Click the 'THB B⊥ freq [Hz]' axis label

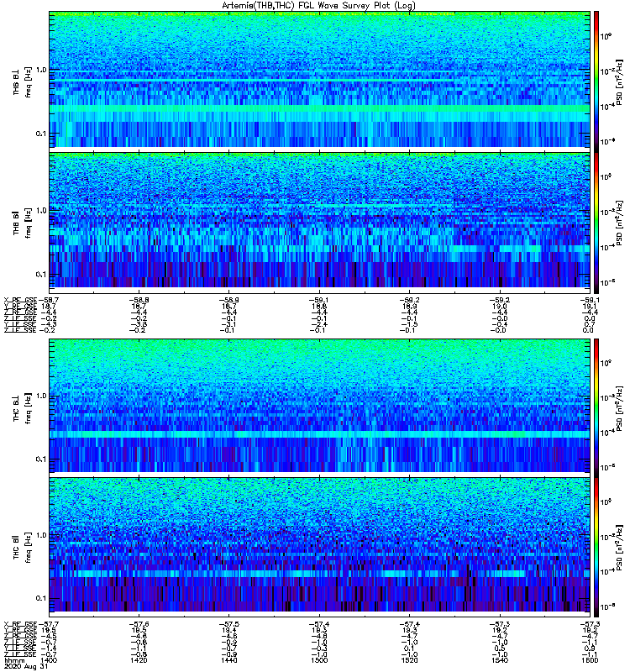pos(23,81)
